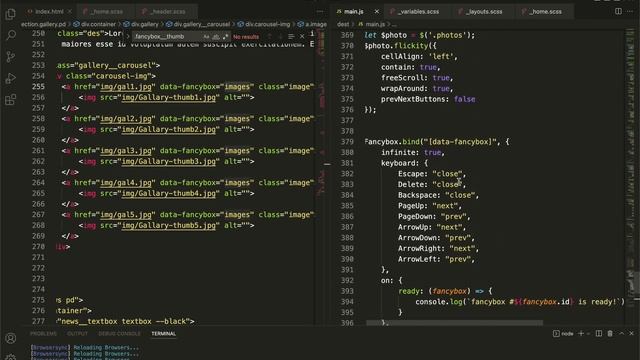This screenshot has height=360, width=640.
Task: Open img/Gallary-thumb3.jpg link on line 262
Action: point(169,161)
